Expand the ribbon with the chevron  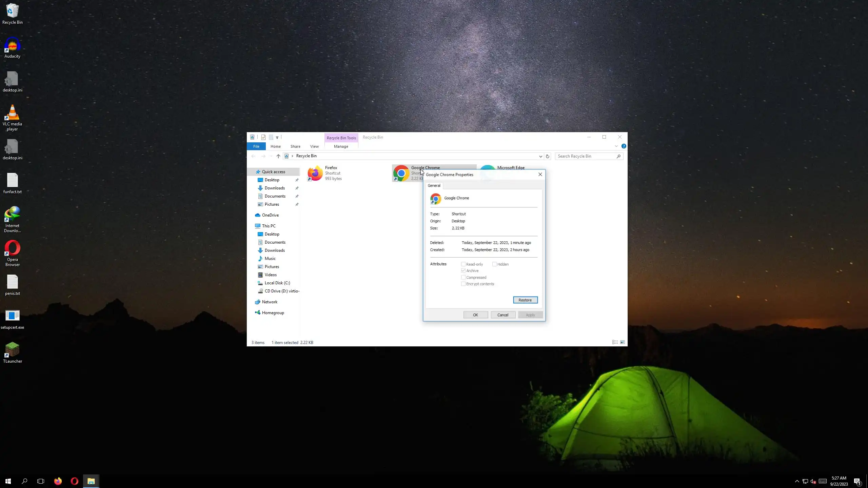coord(616,146)
